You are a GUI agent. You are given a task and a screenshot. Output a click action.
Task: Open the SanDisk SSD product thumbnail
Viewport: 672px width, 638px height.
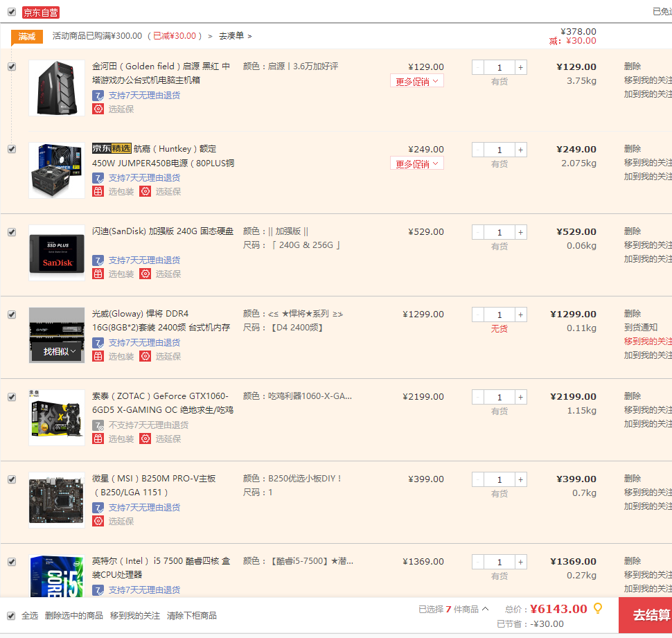(x=57, y=253)
